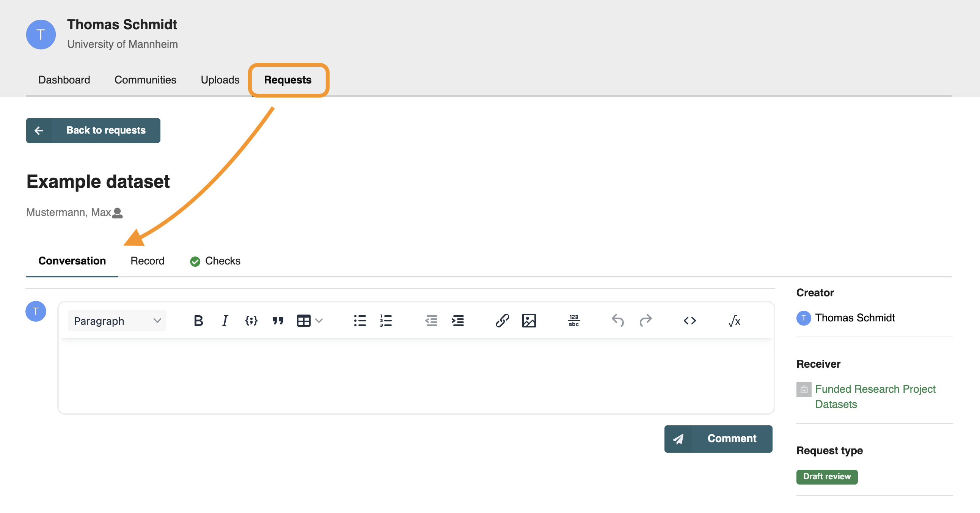Viewport: 980px width, 513px height.
Task: Select the Requests tab
Action: pyautogui.click(x=288, y=80)
